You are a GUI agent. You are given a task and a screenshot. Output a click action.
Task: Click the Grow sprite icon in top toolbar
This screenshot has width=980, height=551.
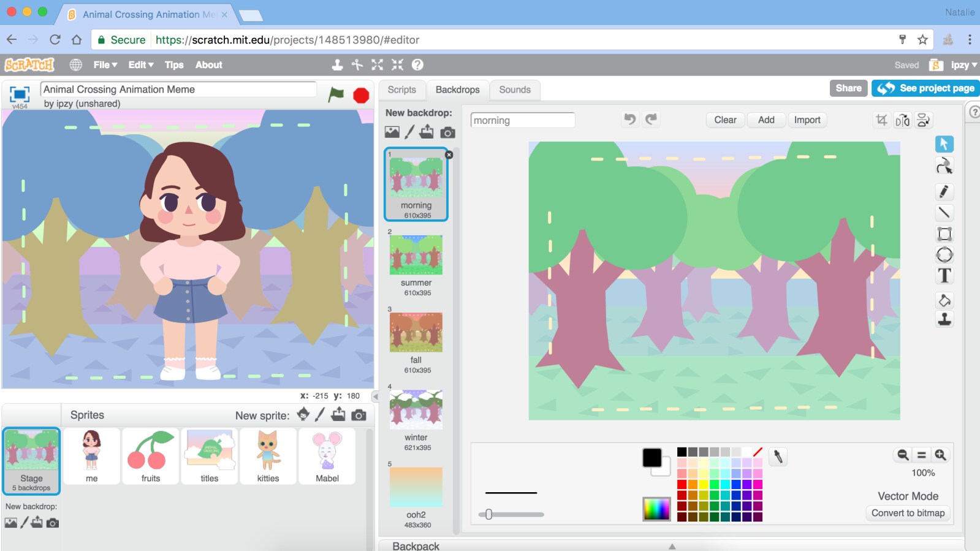point(377,64)
